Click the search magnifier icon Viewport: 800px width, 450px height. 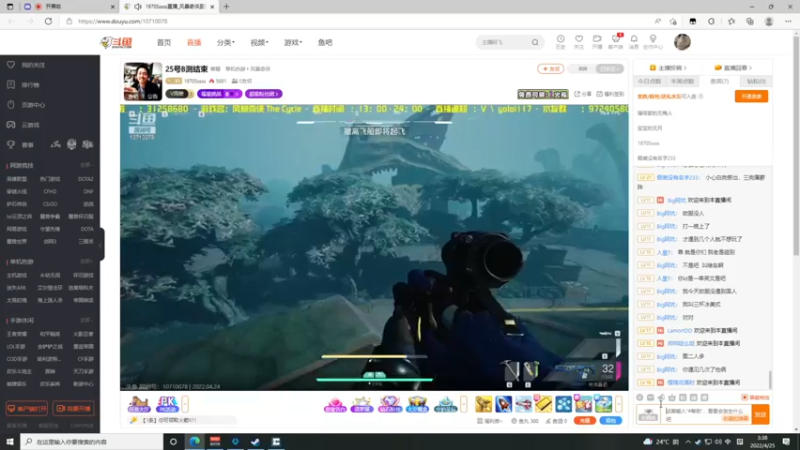535,42
